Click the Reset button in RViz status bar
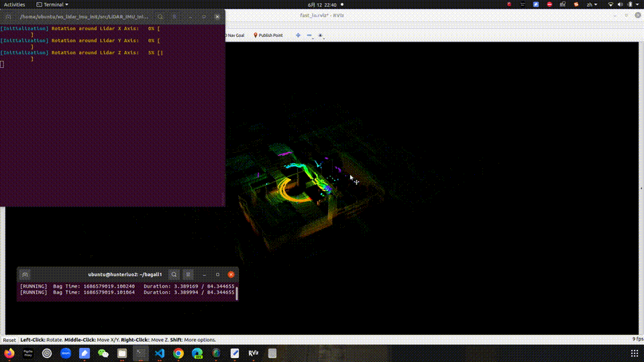The image size is (644, 362). tap(9, 340)
